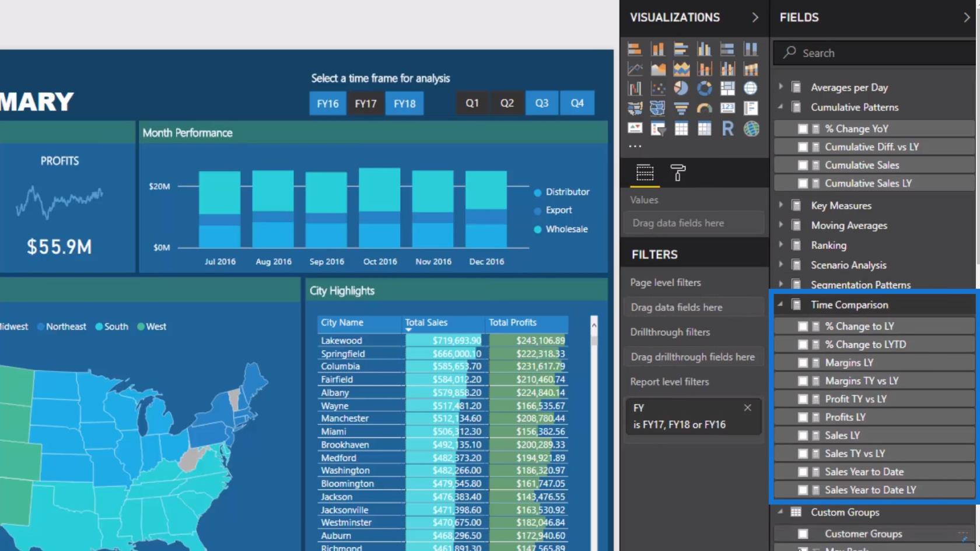The width and height of the screenshot is (980, 551).
Task: Select the ArcGIS Maps visual
Action: click(x=751, y=128)
